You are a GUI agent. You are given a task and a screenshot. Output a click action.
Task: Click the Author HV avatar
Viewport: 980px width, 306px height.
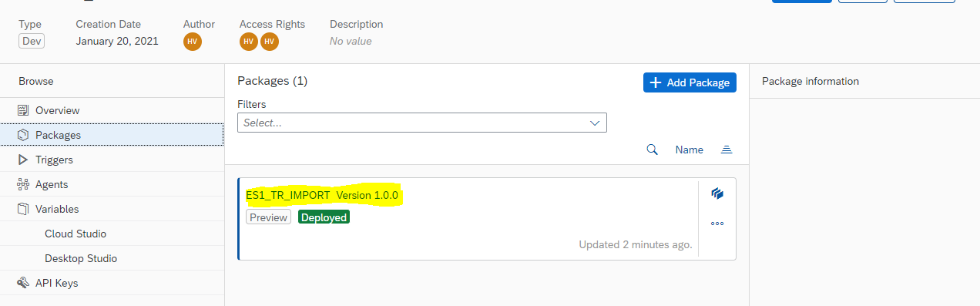[x=193, y=42]
